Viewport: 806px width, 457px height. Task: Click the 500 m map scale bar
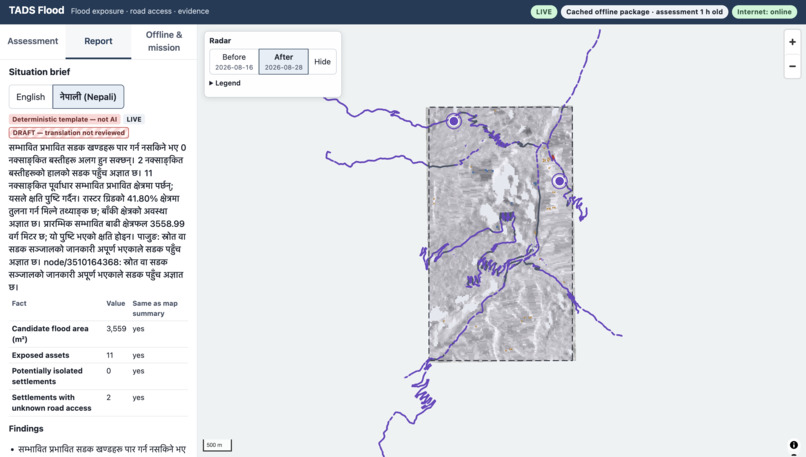[218, 445]
